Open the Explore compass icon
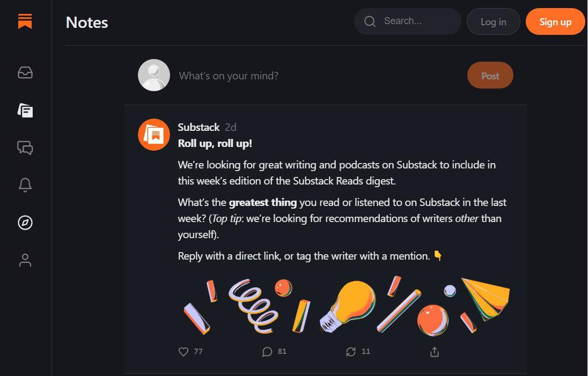This screenshot has width=588, height=376. [25, 223]
